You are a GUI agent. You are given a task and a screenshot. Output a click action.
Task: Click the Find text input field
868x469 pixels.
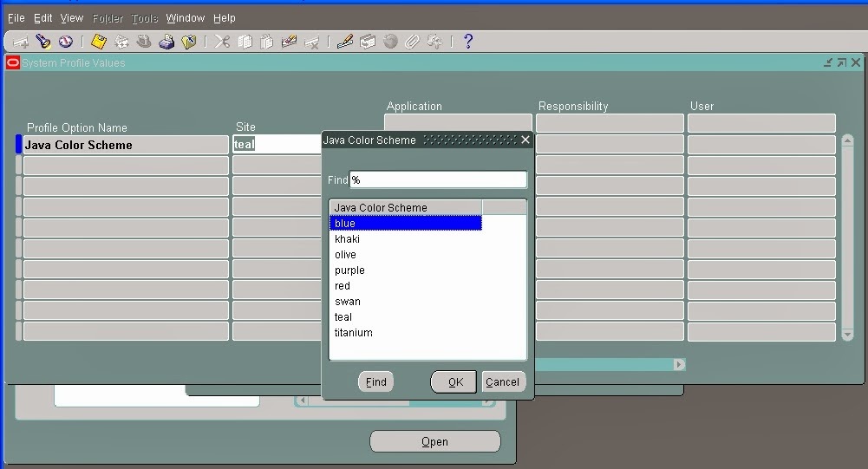[x=439, y=180]
